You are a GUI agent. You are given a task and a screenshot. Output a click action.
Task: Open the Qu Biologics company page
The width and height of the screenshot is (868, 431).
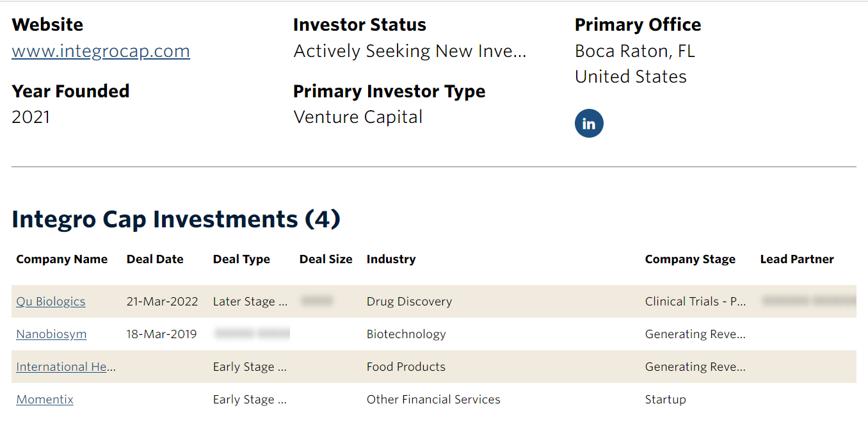pyautogui.click(x=51, y=302)
